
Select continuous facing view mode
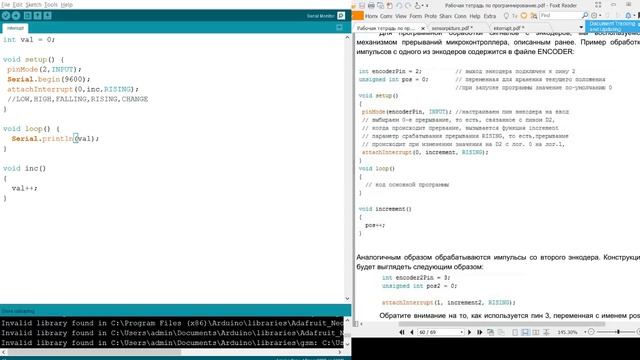click(546, 332)
